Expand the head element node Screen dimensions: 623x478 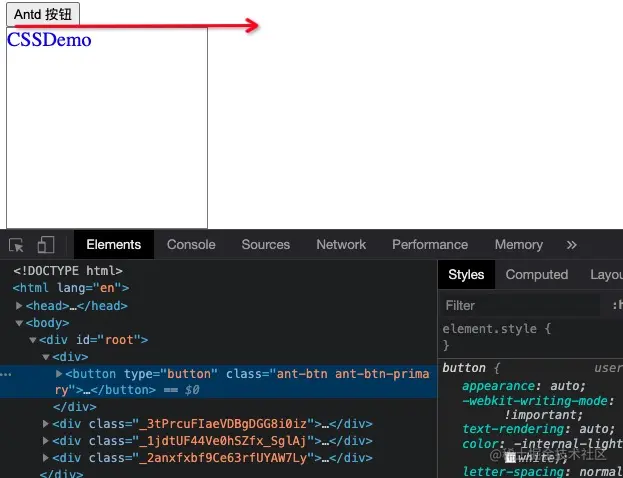click(x=19, y=306)
